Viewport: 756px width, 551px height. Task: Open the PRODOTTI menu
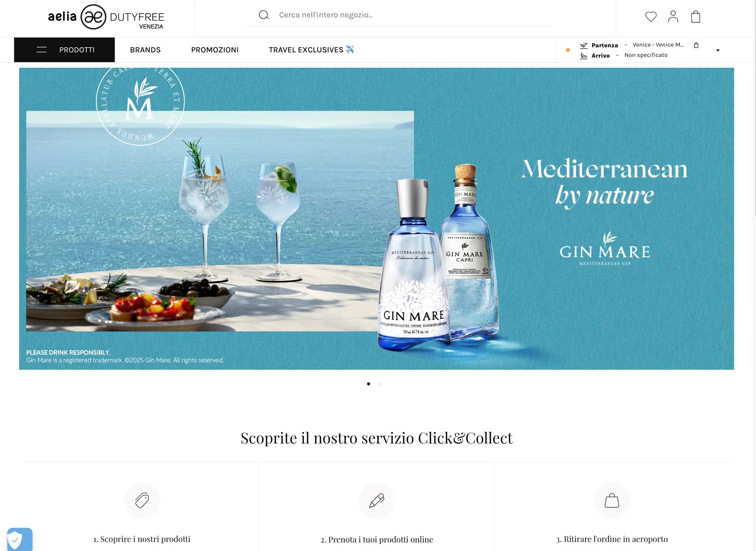click(x=65, y=50)
